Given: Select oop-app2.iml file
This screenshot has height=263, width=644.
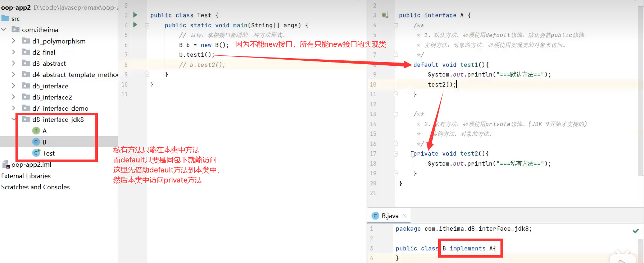Looking at the screenshot, I should click(x=31, y=165).
